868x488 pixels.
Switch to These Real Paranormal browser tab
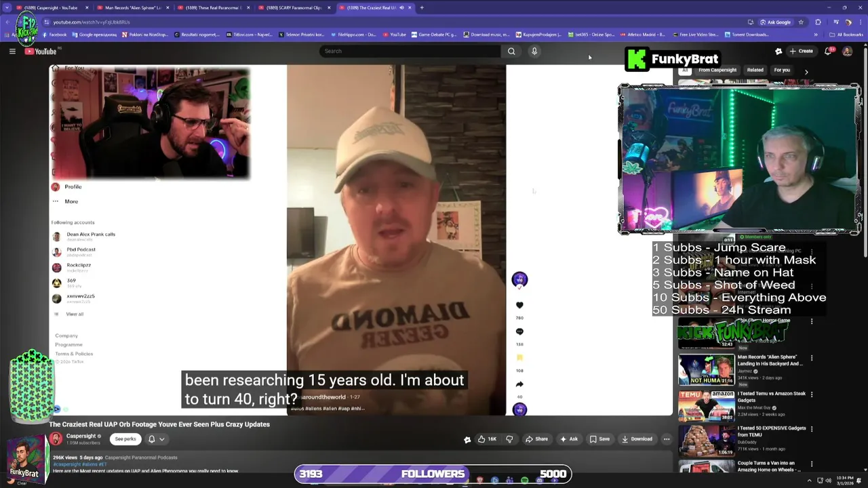[x=212, y=7]
